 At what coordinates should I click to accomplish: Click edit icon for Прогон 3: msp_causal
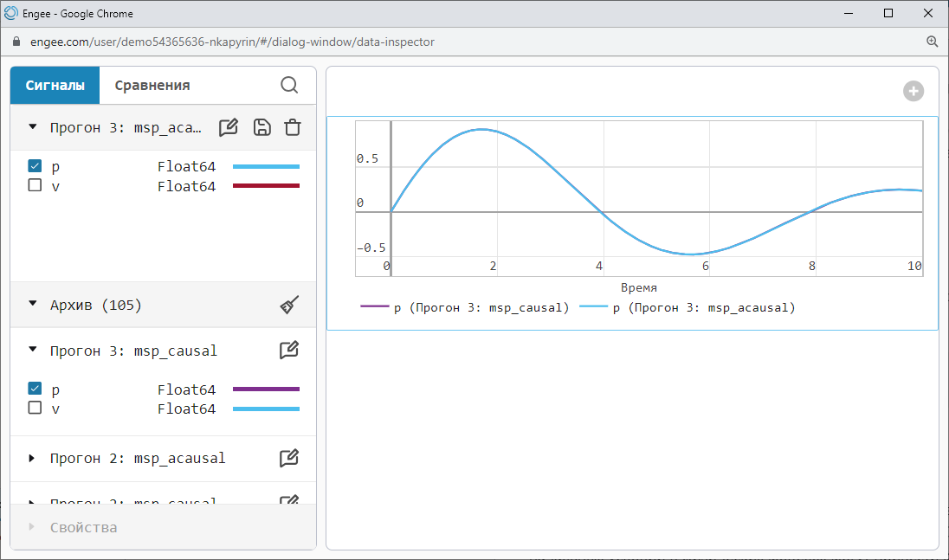(x=289, y=351)
